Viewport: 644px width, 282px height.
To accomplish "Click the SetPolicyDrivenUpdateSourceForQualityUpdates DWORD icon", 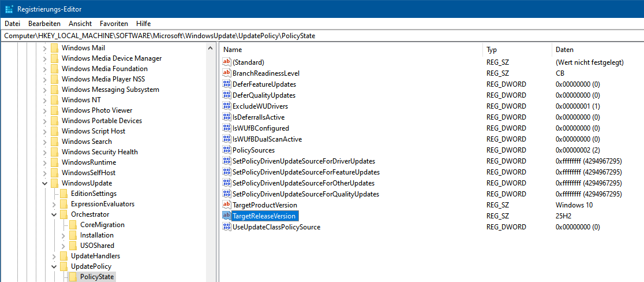I will 226,194.
